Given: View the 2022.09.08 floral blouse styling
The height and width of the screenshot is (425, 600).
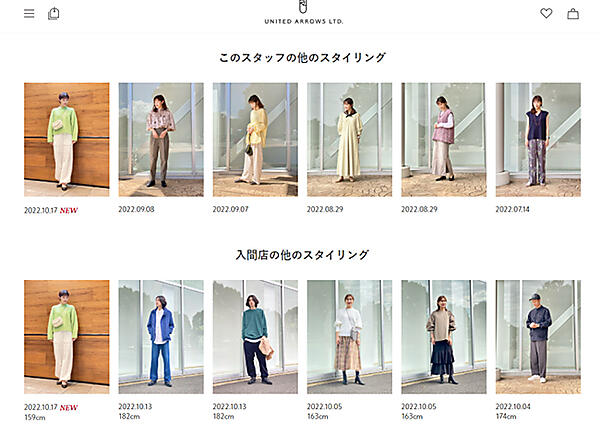Looking at the screenshot, I should point(161,140).
